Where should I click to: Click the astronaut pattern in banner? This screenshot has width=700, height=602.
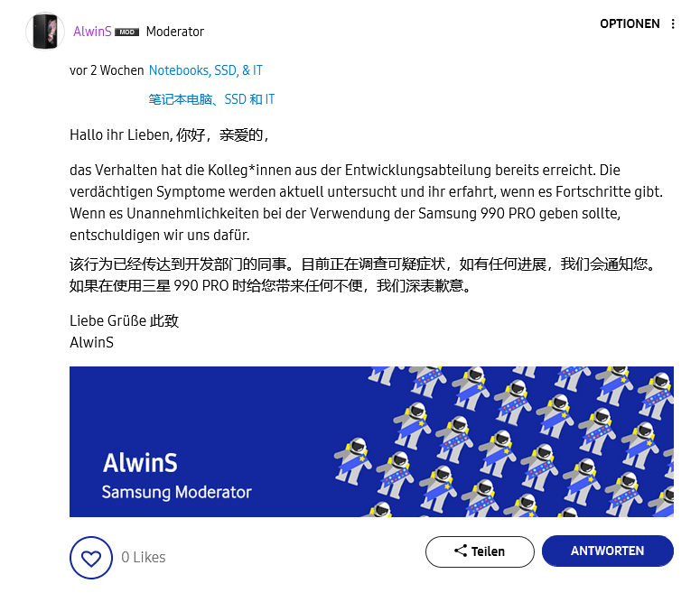(x=504, y=441)
